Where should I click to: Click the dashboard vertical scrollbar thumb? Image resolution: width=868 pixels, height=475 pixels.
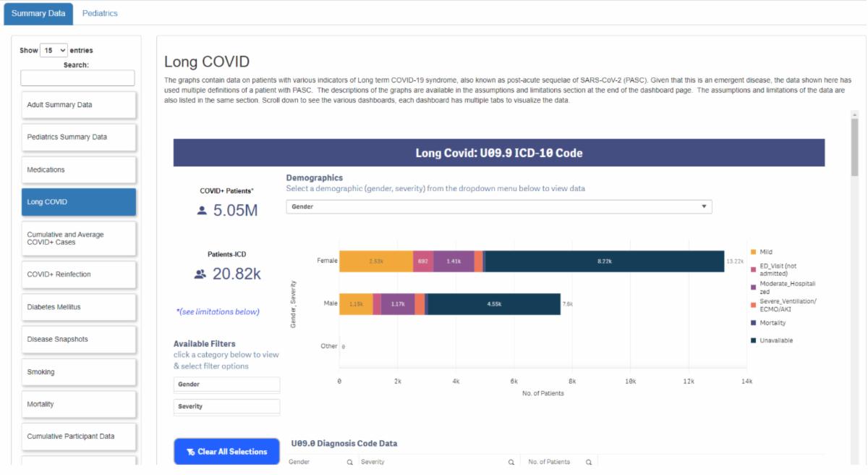point(854,148)
